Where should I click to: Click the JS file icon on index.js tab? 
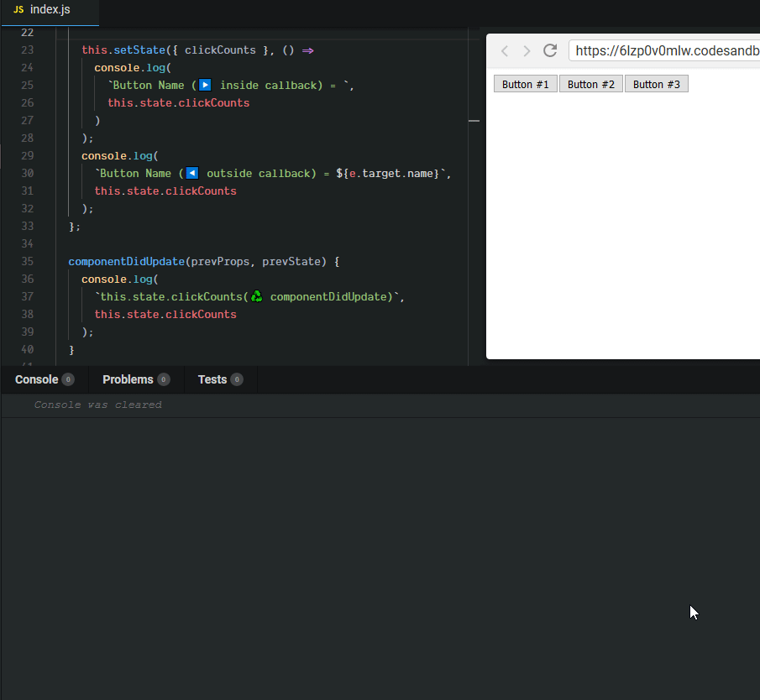(18, 10)
